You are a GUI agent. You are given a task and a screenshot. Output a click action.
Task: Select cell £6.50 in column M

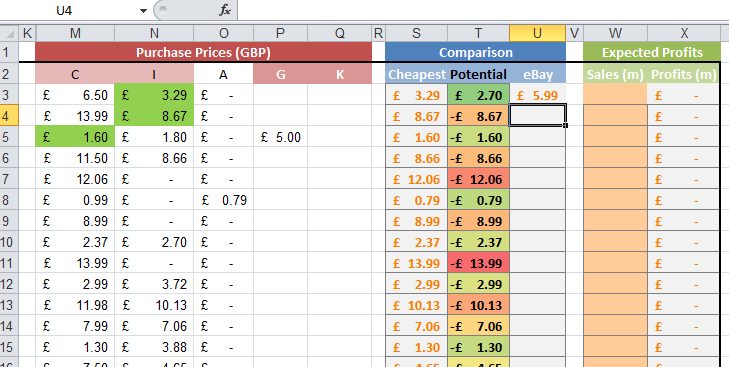tap(75, 95)
